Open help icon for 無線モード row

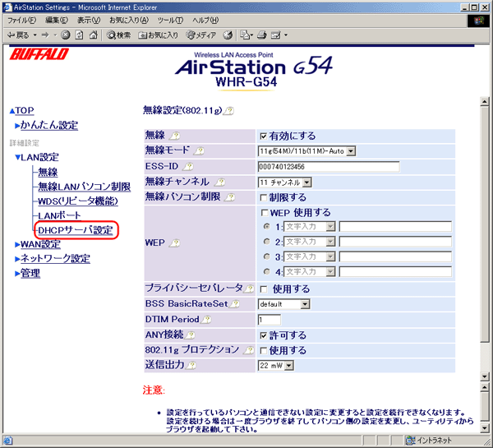[x=199, y=151]
